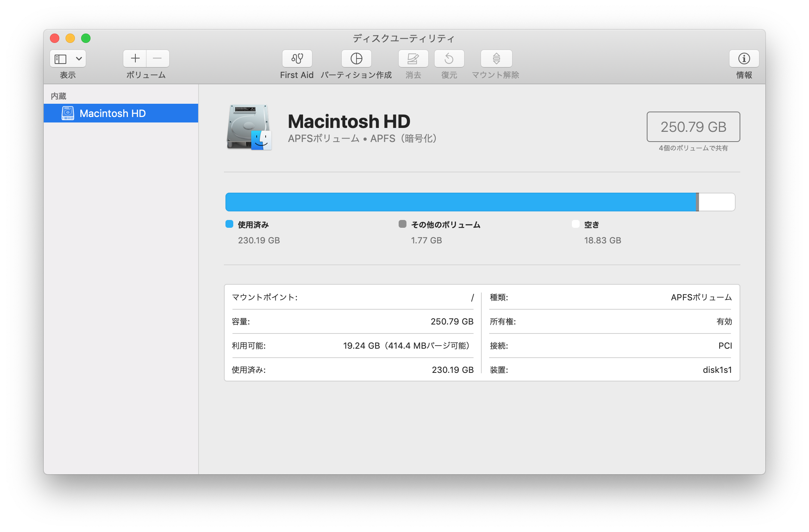Click the 接続 PCI value
Image resolution: width=809 pixels, height=532 pixels.
coord(725,346)
